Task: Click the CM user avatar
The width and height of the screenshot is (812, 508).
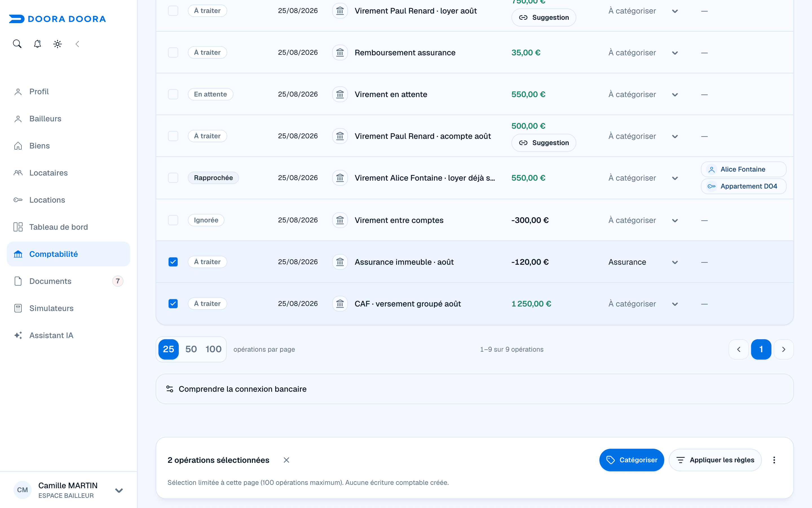Action: pos(23,490)
